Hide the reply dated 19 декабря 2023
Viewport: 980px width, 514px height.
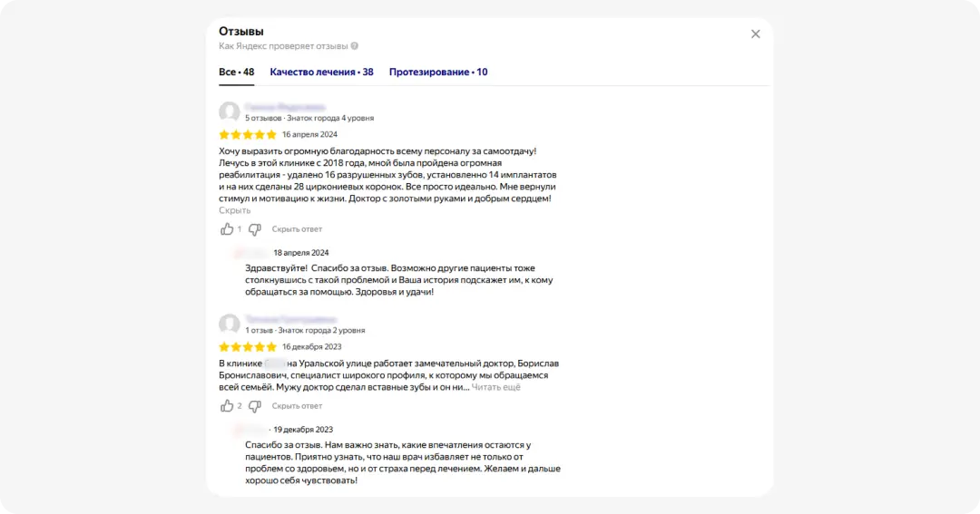(297, 406)
